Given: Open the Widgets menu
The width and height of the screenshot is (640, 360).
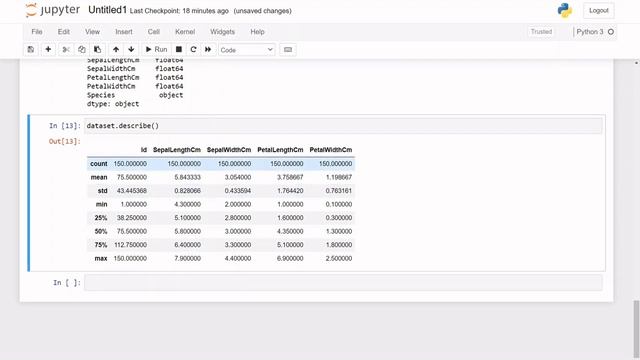Looking at the screenshot, I should coord(222,31).
